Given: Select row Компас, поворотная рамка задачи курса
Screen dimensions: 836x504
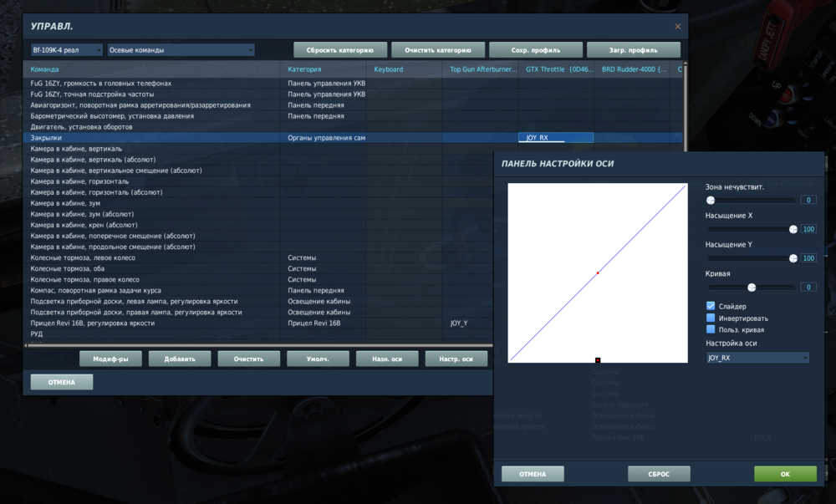Looking at the screenshot, I should click(x=258, y=290).
